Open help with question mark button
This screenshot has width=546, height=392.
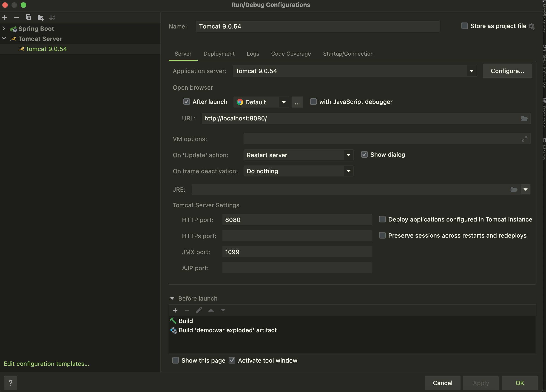point(11,383)
